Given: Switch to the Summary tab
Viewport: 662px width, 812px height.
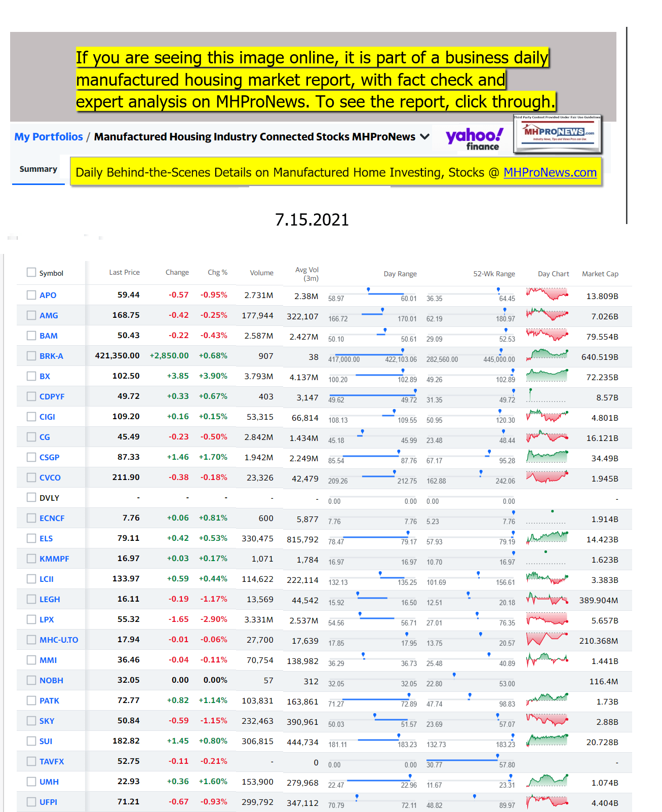Looking at the screenshot, I should tap(38, 169).
